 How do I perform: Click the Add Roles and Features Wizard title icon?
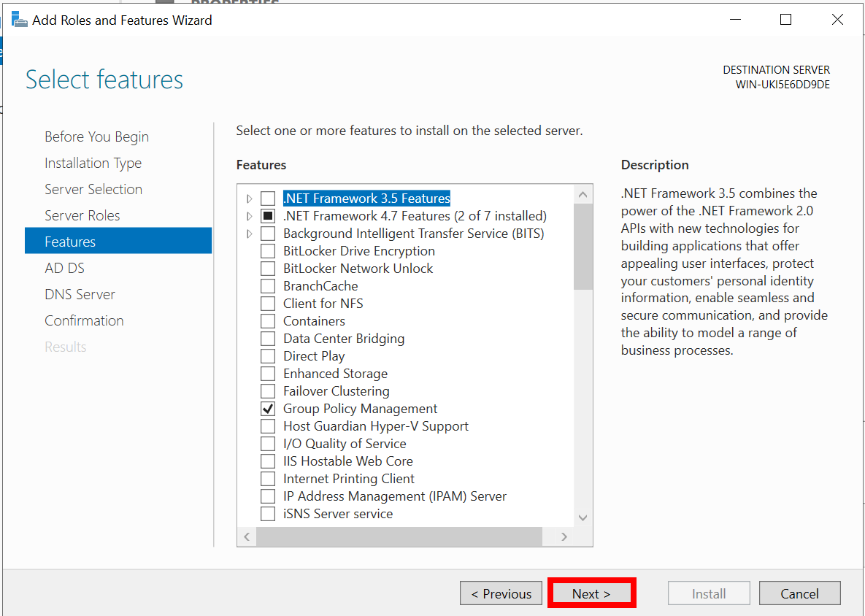(x=20, y=20)
